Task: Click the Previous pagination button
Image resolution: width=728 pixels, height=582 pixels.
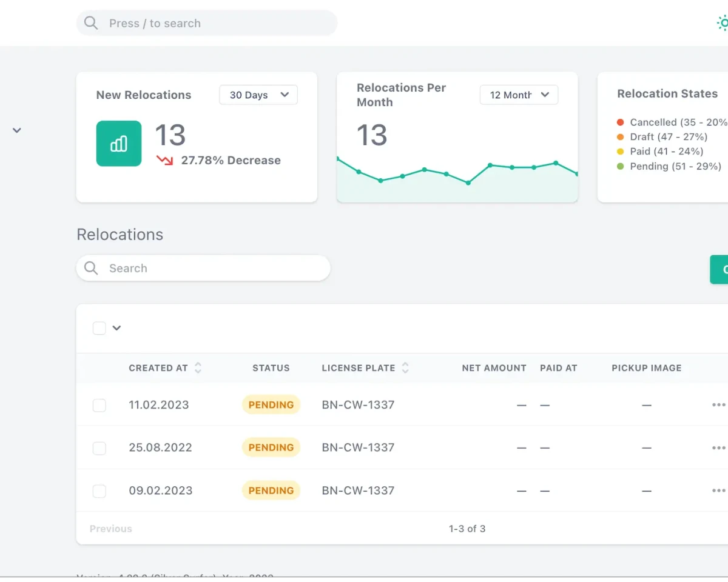Action: pyautogui.click(x=110, y=528)
